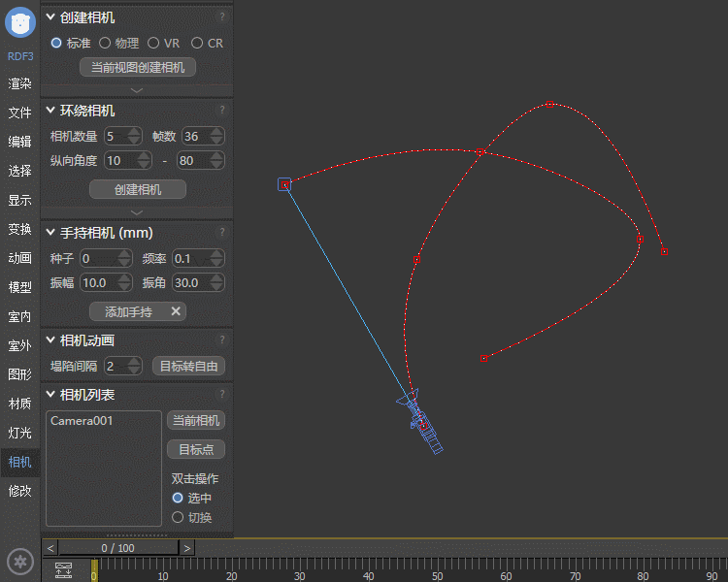The image size is (728, 582).
Task: Select VR camera type radio
Action: click(x=153, y=43)
